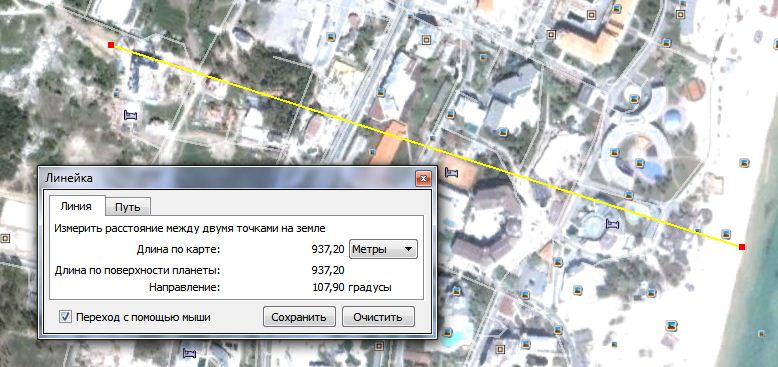Click square place marker at map's left edge

click(x=5, y=239)
